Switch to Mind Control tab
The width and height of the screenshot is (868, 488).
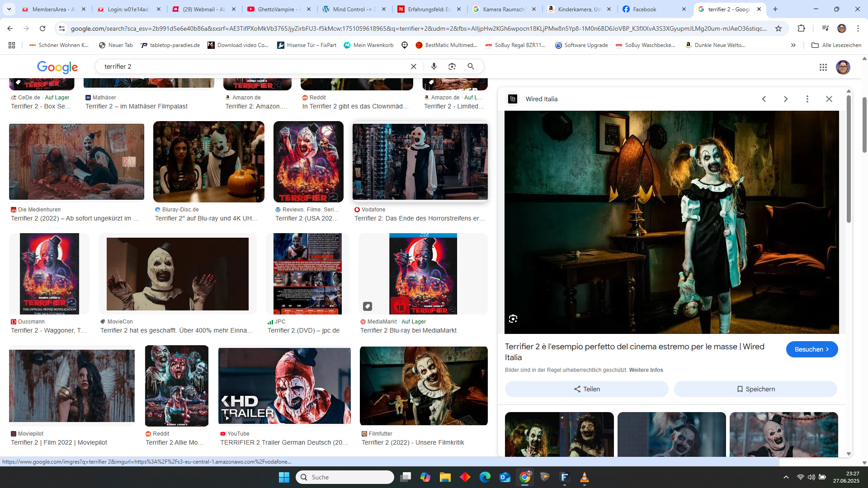pos(354,9)
